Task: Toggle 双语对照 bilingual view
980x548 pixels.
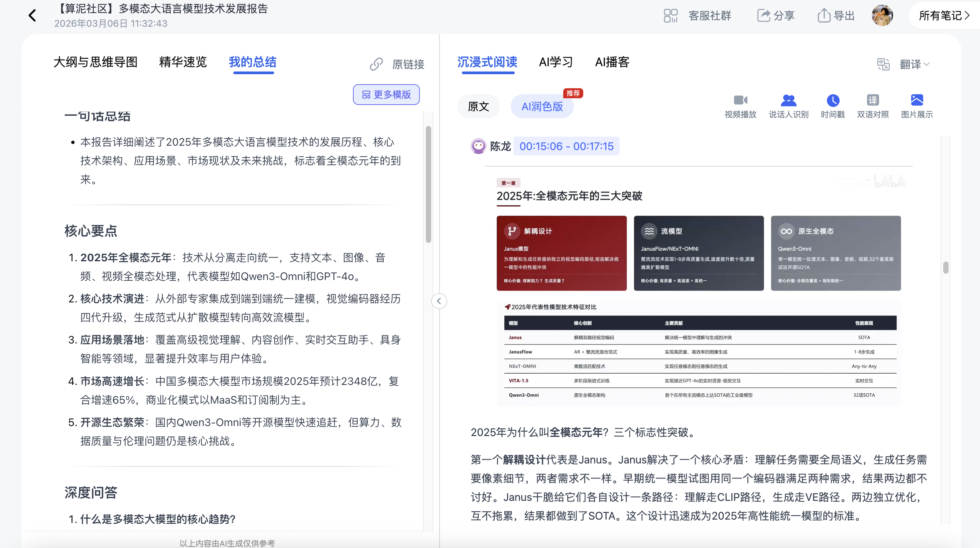Action: click(x=873, y=107)
